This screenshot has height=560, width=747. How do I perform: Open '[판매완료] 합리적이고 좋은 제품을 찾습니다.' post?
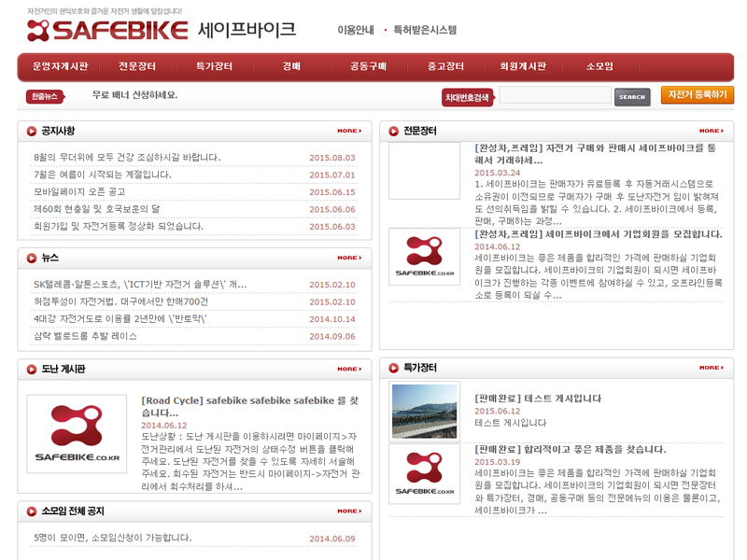[x=571, y=450]
